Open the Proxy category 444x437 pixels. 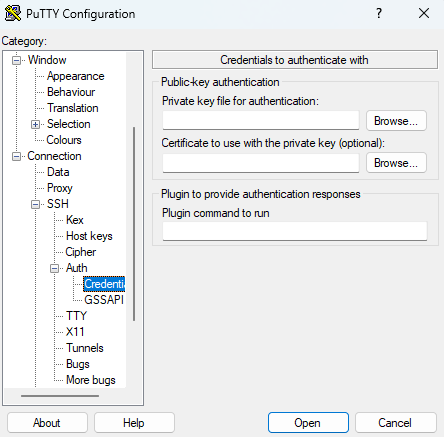[x=60, y=188]
